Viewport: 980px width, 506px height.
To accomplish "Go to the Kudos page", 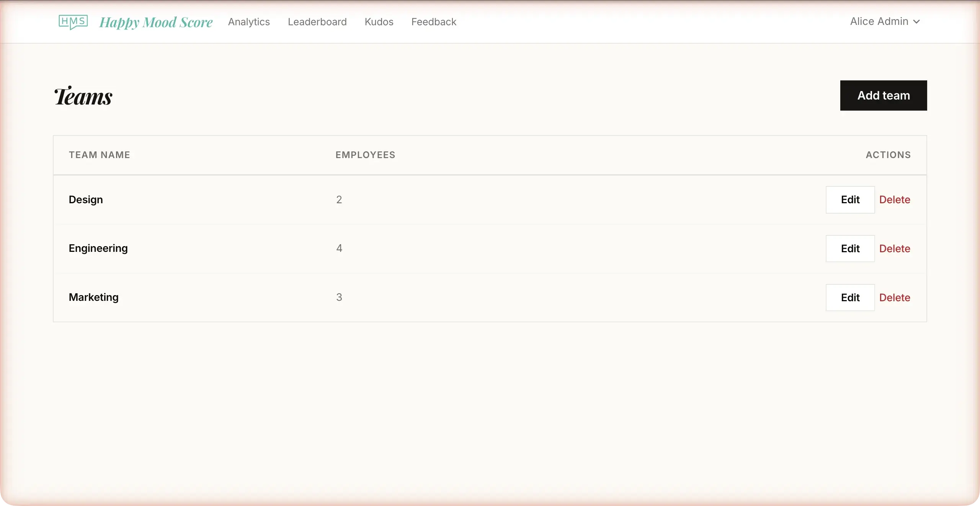I will [x=379, y=22].
